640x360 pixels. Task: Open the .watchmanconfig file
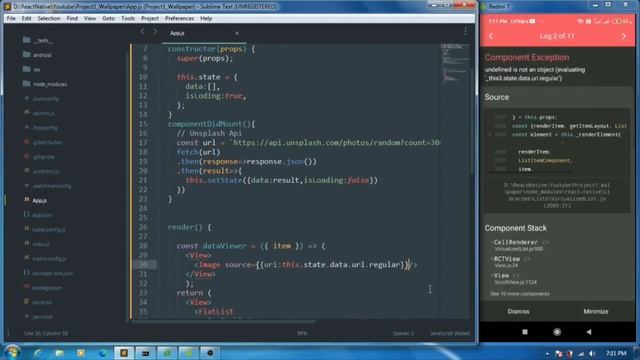pyautogui.click(x=51, y=186)
